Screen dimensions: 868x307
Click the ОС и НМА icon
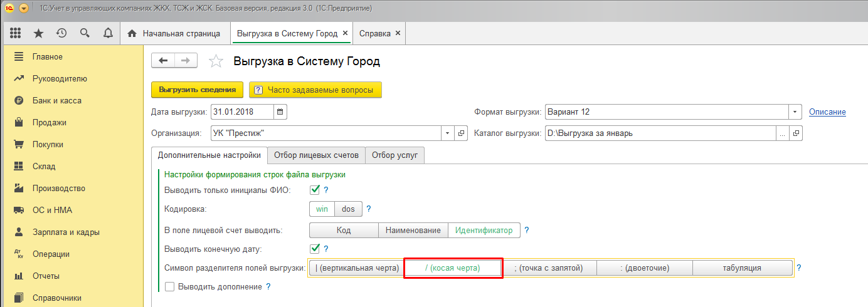pos(18,210)
